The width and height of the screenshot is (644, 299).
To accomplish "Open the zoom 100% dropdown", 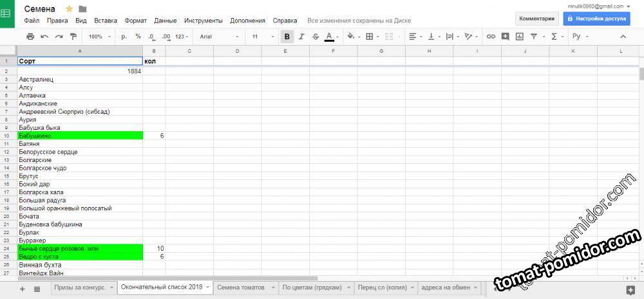I will coord(99,37).
